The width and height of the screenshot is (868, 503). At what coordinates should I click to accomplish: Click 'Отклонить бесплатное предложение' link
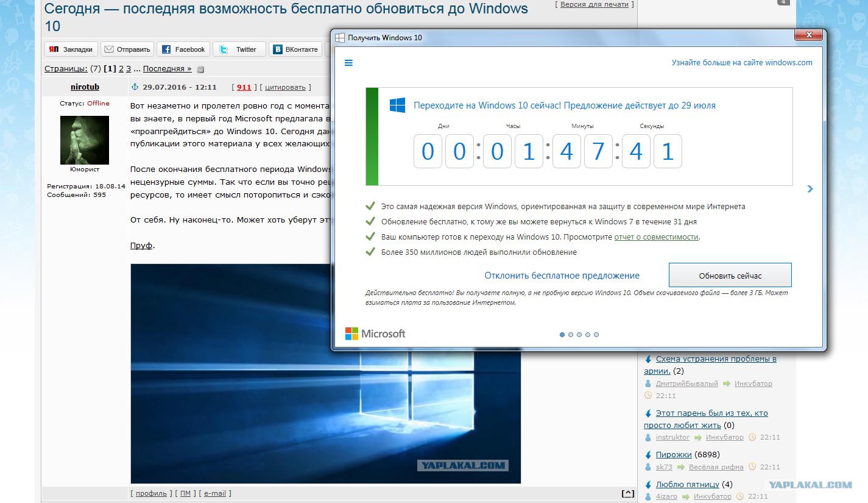coord(562,276)
